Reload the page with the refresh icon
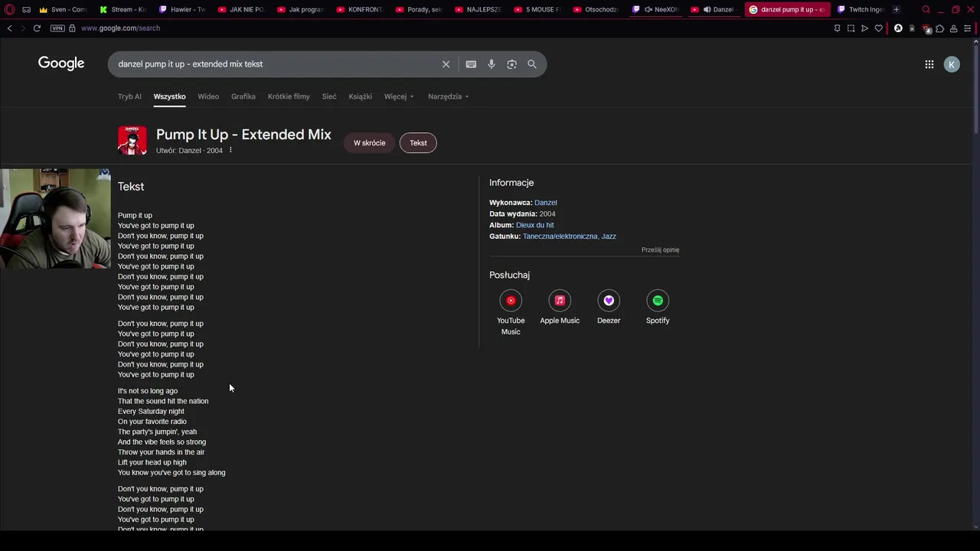Screen dimensions: 980x551 37,28
